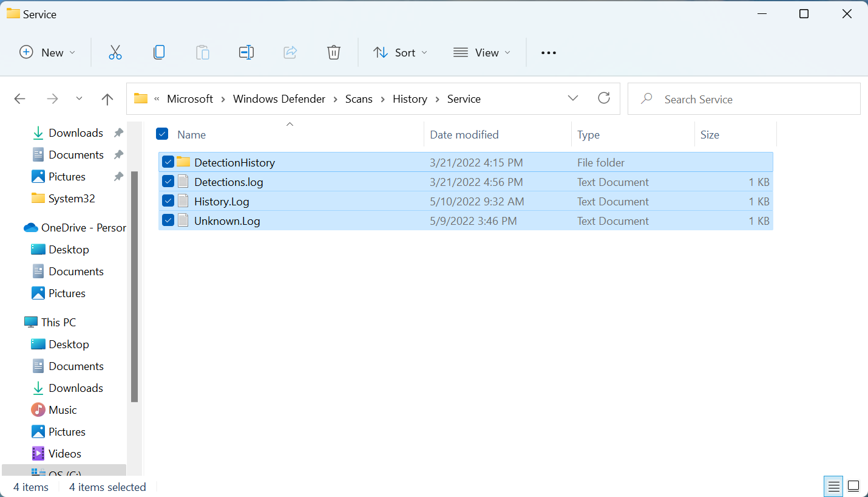Copy the selected items
Viewport: 868px width, 497px height.
(159, 52)
